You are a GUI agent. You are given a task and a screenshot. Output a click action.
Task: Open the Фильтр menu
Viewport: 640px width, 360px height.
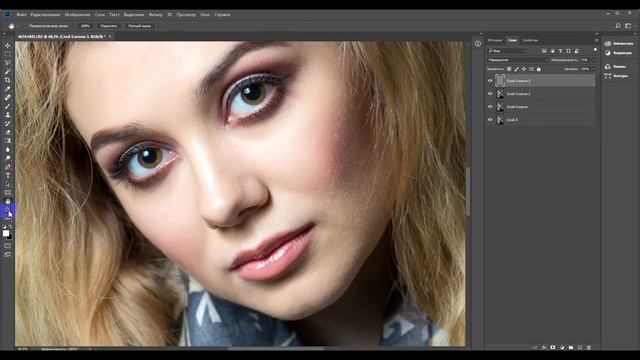tap(156, 15)
